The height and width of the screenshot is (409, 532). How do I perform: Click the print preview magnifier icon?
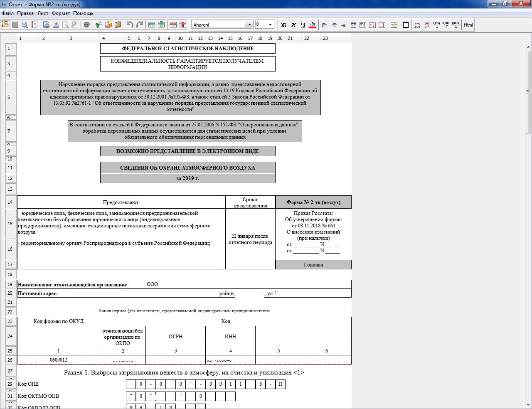(65, 25)
